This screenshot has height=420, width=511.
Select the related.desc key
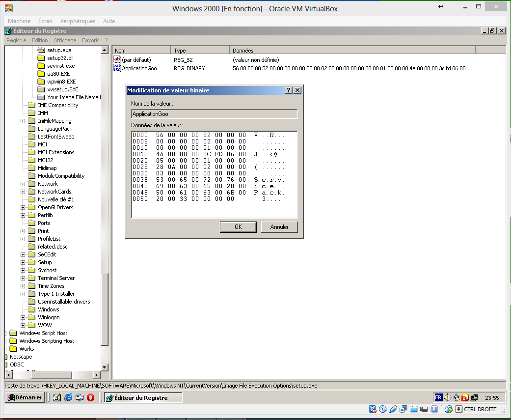coord(53,247)
